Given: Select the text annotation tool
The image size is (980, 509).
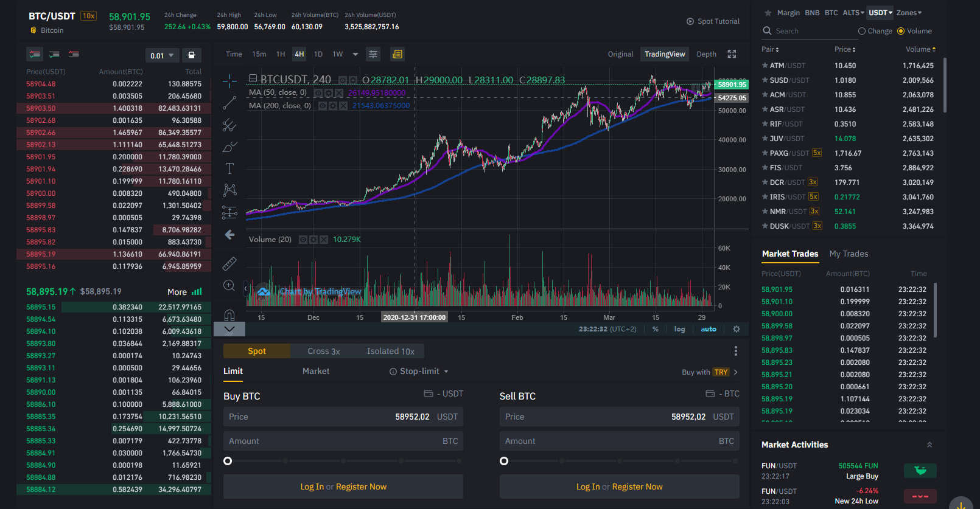Looking at the screenshot, I should click(x=229, y=168).
